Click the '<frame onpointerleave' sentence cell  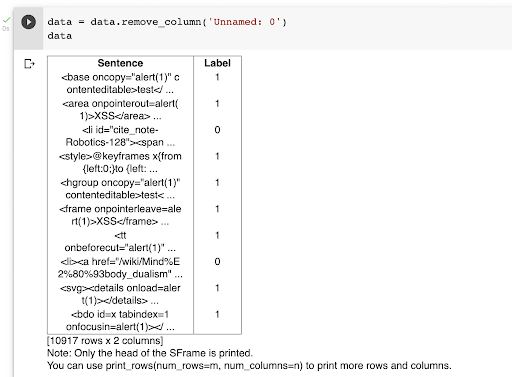click(120, 215)
